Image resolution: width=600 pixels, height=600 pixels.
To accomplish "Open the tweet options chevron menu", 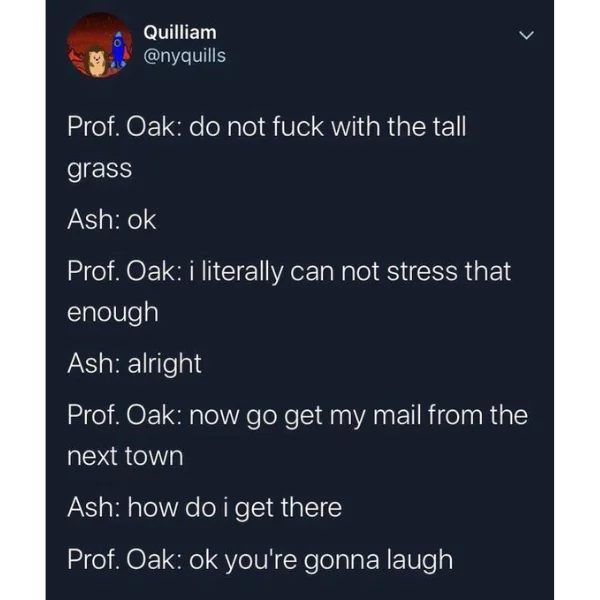I will point(526,35).
